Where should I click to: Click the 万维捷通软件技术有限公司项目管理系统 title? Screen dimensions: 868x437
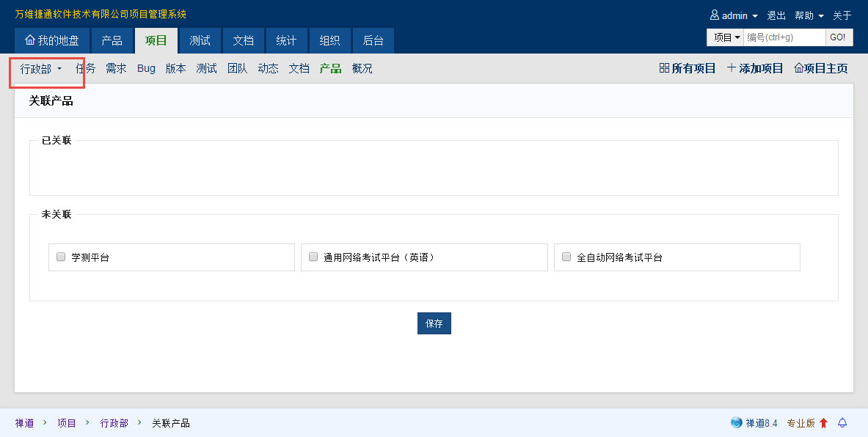[101, 14]
